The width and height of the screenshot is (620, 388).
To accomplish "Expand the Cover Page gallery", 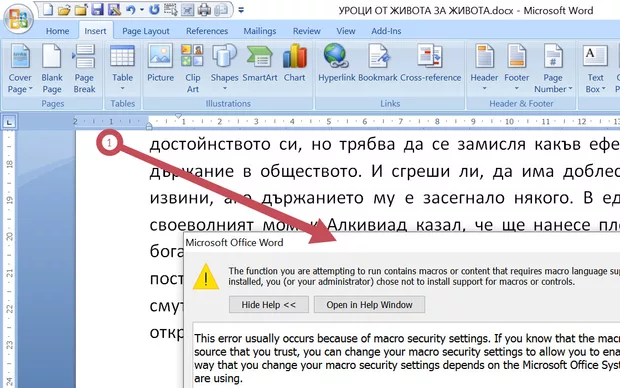I will point(20,69).
